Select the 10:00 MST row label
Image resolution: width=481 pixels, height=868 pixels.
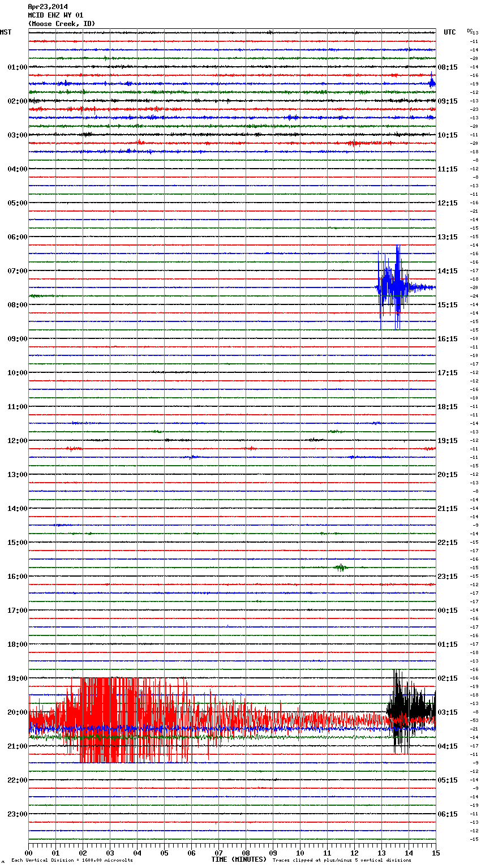click(18, 373)
